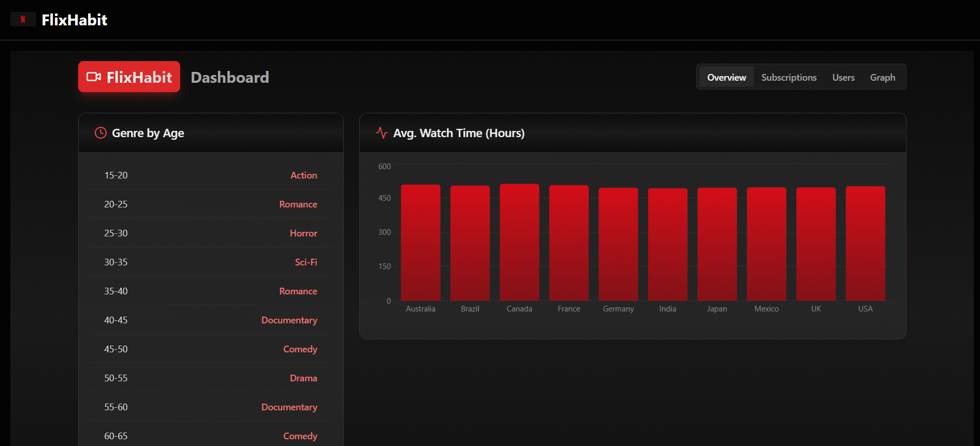Click the 25-30 Horror row
Viewport: 980px width, 446px height.
[x=211, y=233]
